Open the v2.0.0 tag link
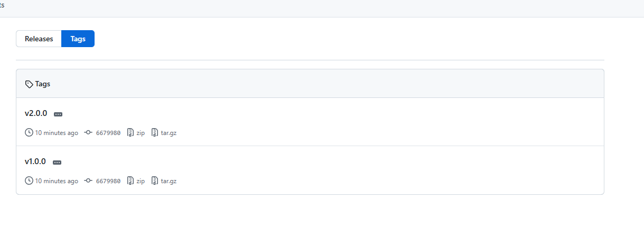Viewport: 644px width, 234px height. coord(36,113)
